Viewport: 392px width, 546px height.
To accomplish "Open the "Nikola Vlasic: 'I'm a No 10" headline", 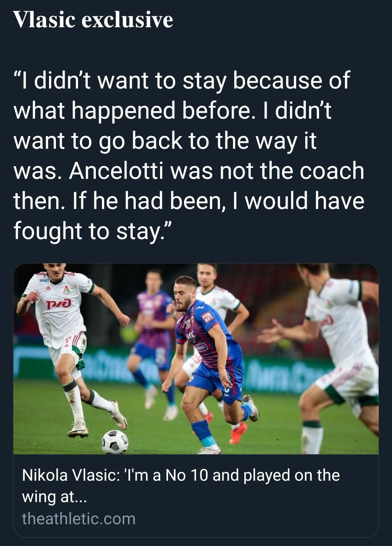I will (181, 475).
